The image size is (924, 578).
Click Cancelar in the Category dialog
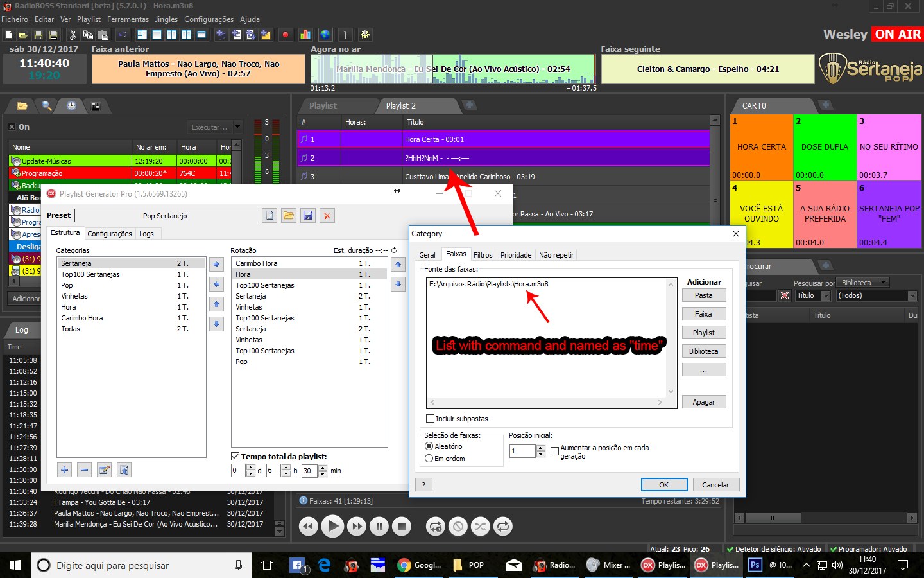click(x=715, y=485)
